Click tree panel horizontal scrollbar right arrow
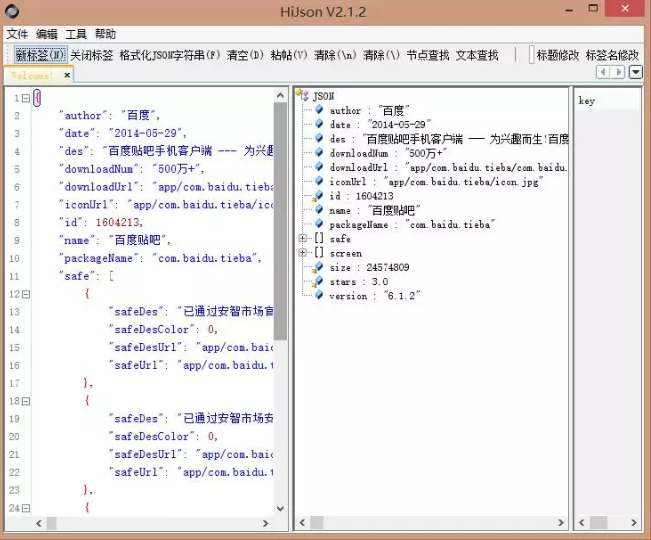Screen dimensions: 651x540 point(561,523)
